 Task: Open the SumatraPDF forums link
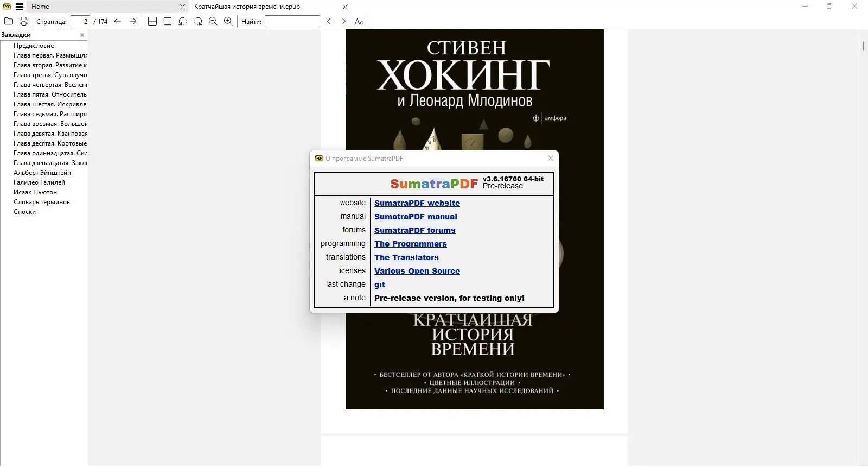[415, 230]
